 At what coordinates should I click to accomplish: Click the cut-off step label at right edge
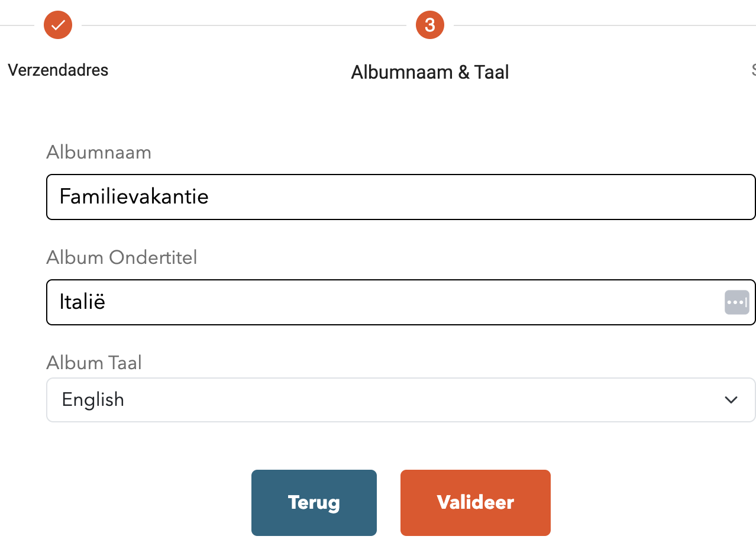click(x=754, y=70)
